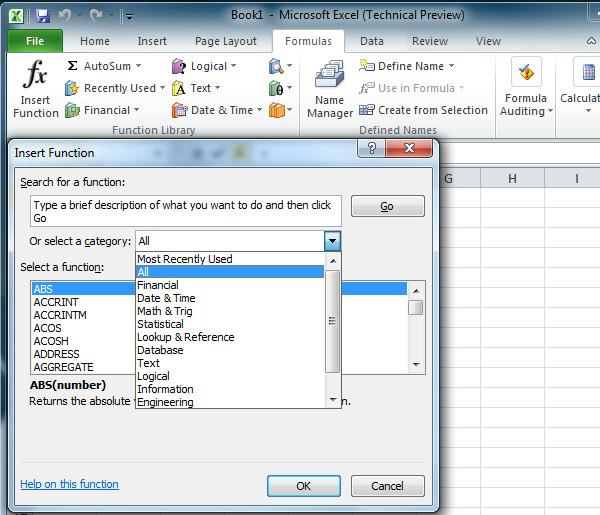The height and width of the screenshot is (515, 600).
Task: Expand the Date & Time dropdown arrow
Action: point(259,110)
